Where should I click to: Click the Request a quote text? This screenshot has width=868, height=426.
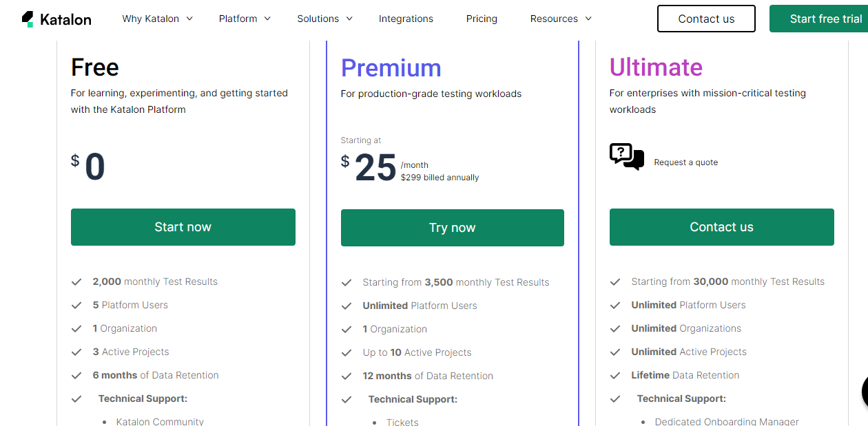click(686, 162)
